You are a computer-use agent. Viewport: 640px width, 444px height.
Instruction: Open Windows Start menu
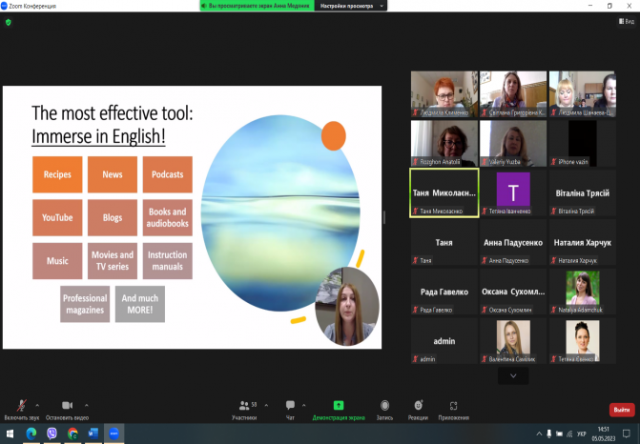(9, 433)
